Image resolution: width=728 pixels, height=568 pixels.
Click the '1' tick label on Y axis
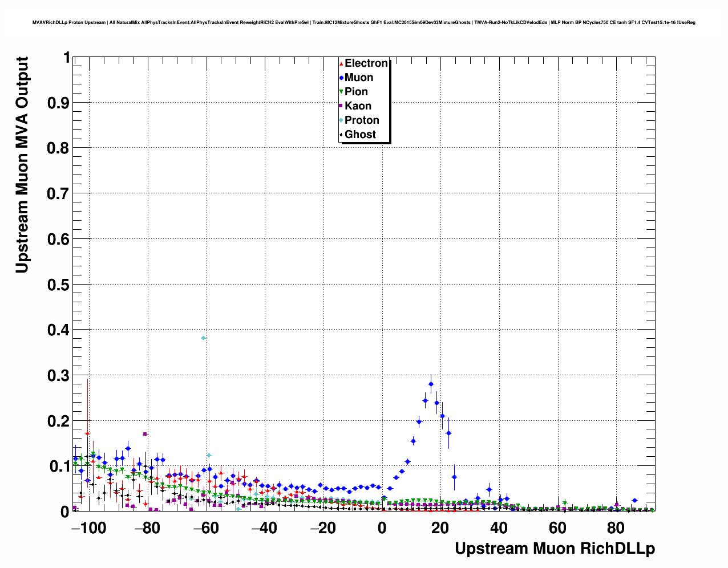pos(66,58)
